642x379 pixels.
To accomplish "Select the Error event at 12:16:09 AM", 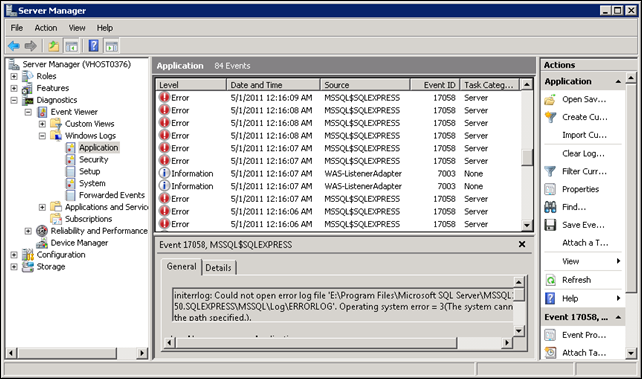I will pos(339,98).
